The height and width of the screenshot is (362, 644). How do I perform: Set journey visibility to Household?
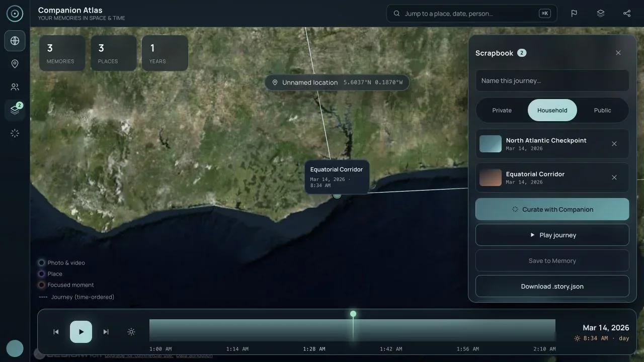pyautogui.click(x=552, y=110)
